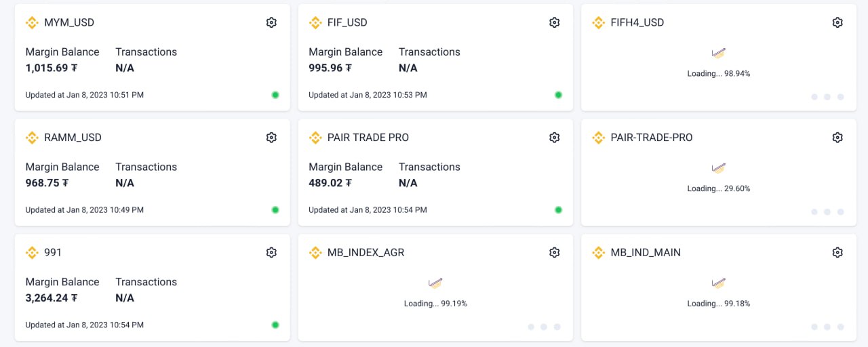The image size is (868, 347).
Task: Open settings gear for FIFH4_USD card
Action: pyautogui.click(x=837, y=22)
